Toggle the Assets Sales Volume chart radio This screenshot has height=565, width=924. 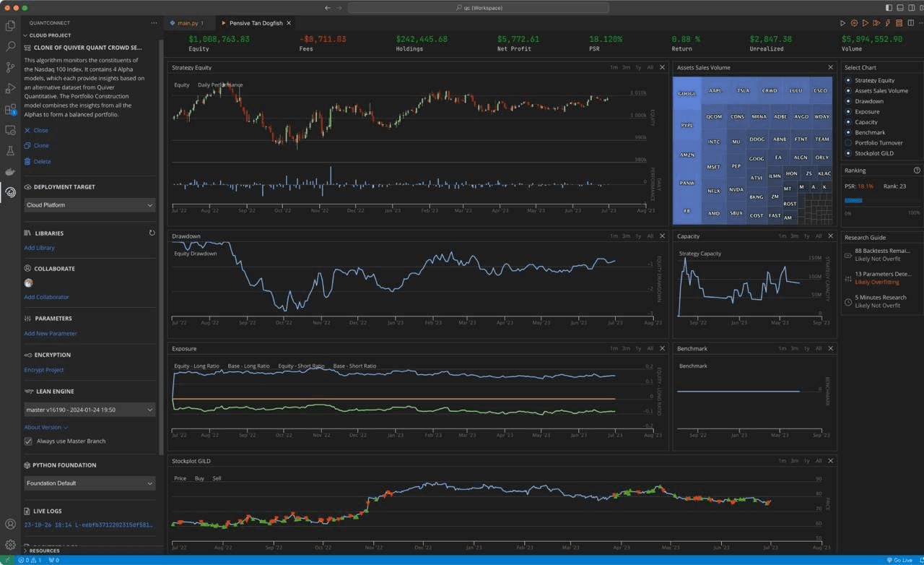[x=848, y=91]
